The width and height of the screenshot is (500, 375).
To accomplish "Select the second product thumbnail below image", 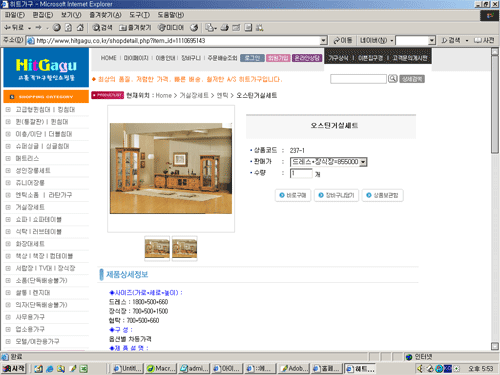I will (185, 248).
